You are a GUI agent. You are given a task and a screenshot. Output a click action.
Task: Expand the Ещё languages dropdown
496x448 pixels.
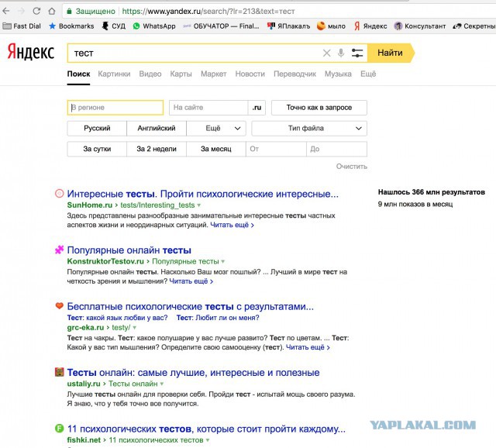tap(216, 128)
